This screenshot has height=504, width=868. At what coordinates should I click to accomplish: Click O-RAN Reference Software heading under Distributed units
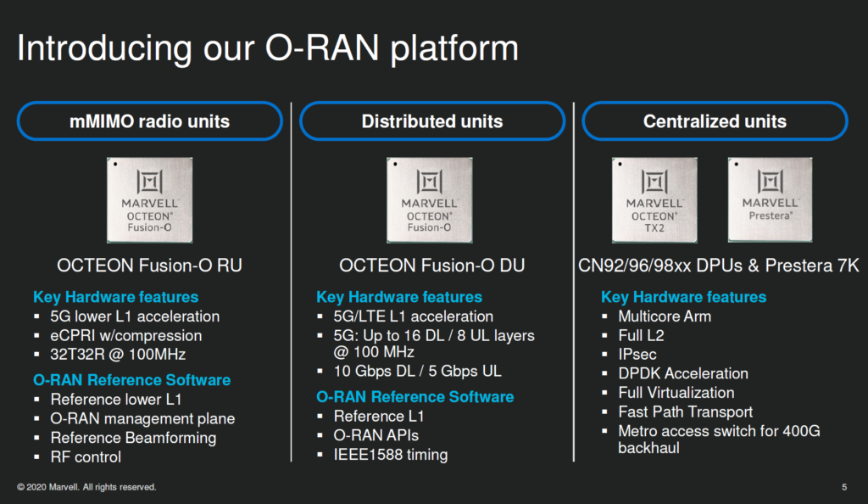pyautogui.click(x=415, y=396)
